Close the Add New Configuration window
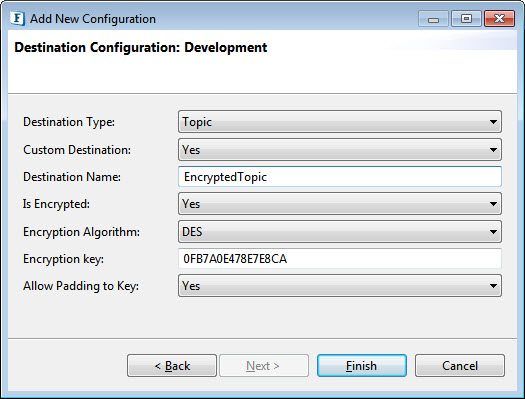Viewport: 525px width, 399px height. pos(499,19)
